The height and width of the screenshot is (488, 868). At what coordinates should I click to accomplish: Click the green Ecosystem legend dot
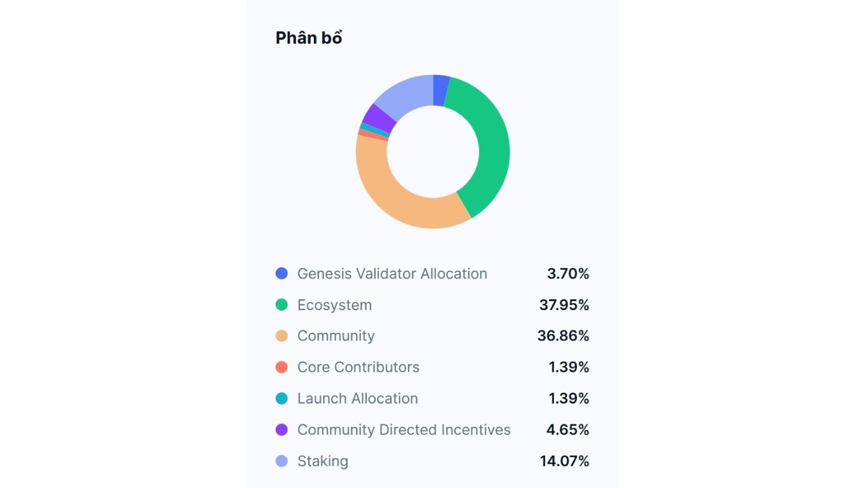(281, 305)
